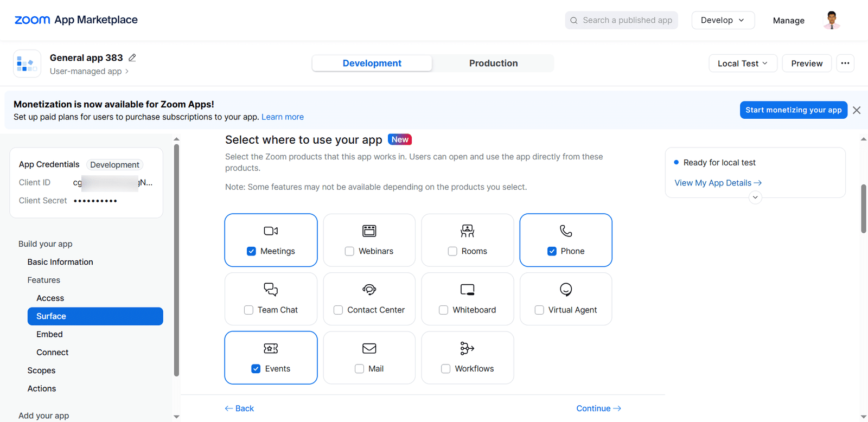Click the Phone handset icon
This screenshot has height=422, width=868.
coord(566,231)
